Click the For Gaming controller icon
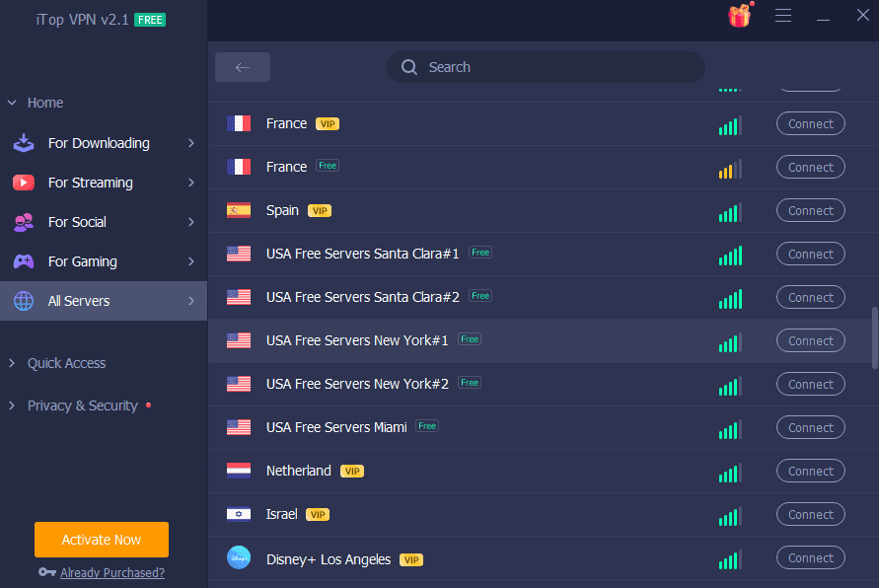879x588 pixels. [24, 261]
